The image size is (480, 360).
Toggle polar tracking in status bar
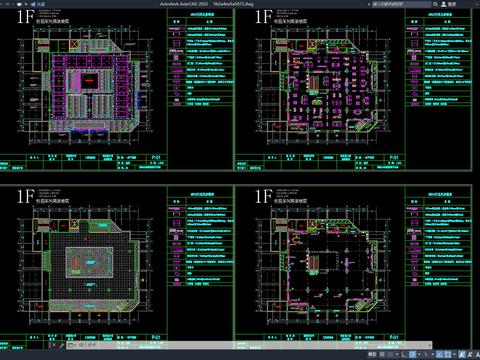click(x=413, y=354)
